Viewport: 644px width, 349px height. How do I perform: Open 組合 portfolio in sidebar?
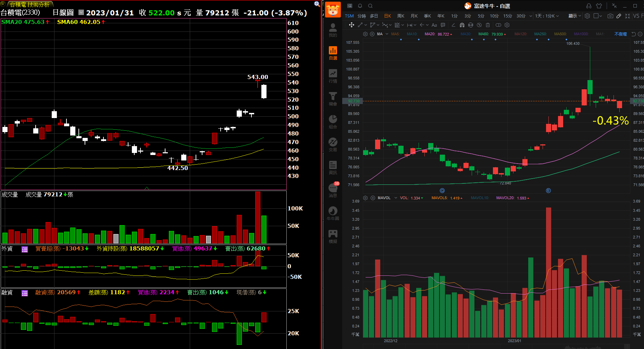pos(333,122)
